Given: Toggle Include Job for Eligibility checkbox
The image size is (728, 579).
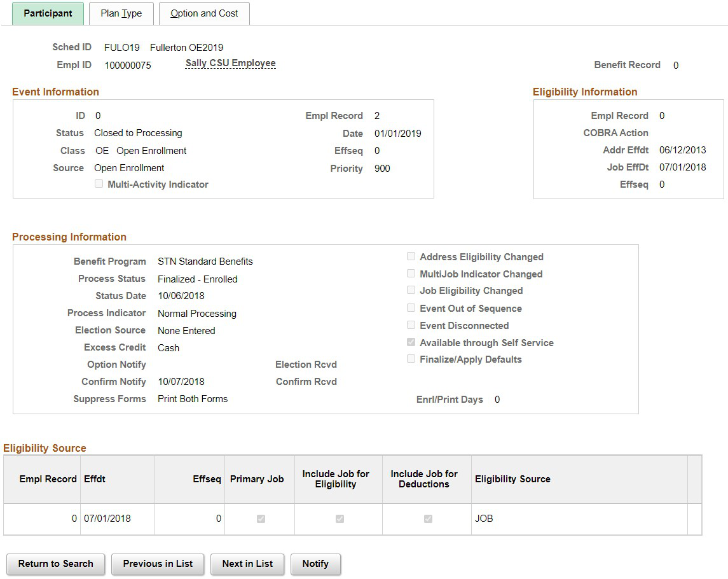Looking at the screenshot, I should 340,519.
